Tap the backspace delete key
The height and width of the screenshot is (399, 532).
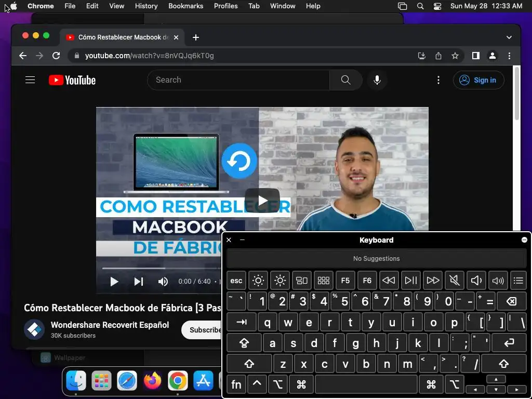pyautogui.click(x=511, y=301)
